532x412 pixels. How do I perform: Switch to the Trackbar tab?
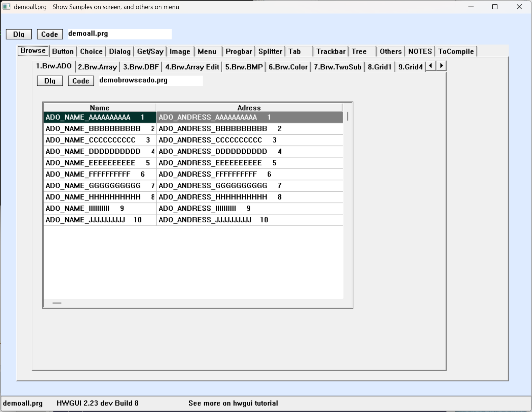(330, 51)
